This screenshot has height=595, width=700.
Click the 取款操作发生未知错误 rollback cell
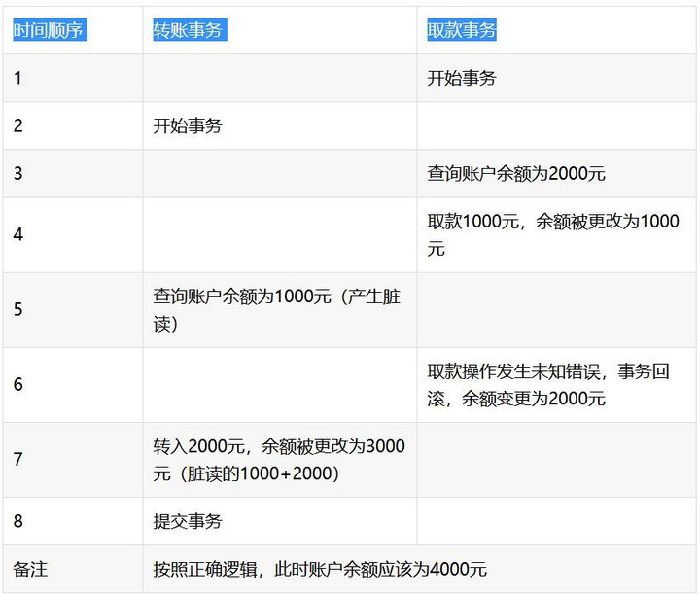[x=548, y=385]
